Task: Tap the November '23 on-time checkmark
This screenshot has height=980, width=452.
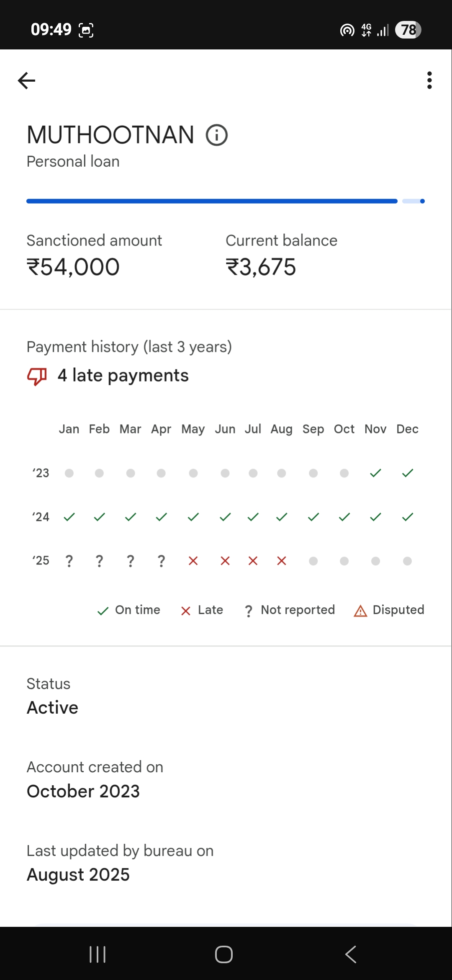Action: (x=375, y=473)
